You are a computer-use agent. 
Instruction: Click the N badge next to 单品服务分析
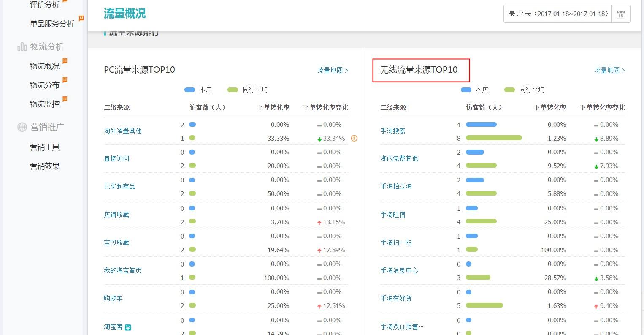click(x=81, y=19)
